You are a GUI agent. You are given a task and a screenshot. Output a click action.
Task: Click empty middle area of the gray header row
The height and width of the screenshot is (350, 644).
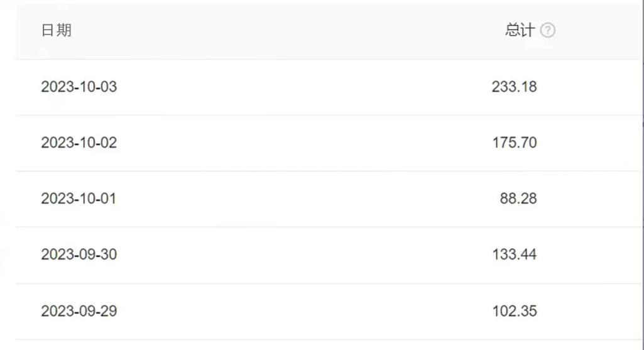click(x=288, y=30)
